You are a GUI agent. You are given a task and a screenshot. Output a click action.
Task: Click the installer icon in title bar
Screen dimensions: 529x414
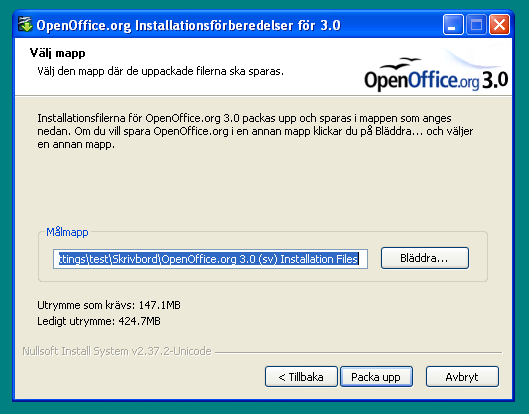(25, 25)
